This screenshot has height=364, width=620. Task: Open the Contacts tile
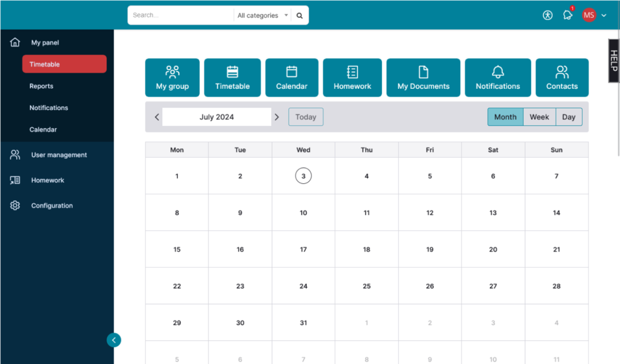(562, 78)
